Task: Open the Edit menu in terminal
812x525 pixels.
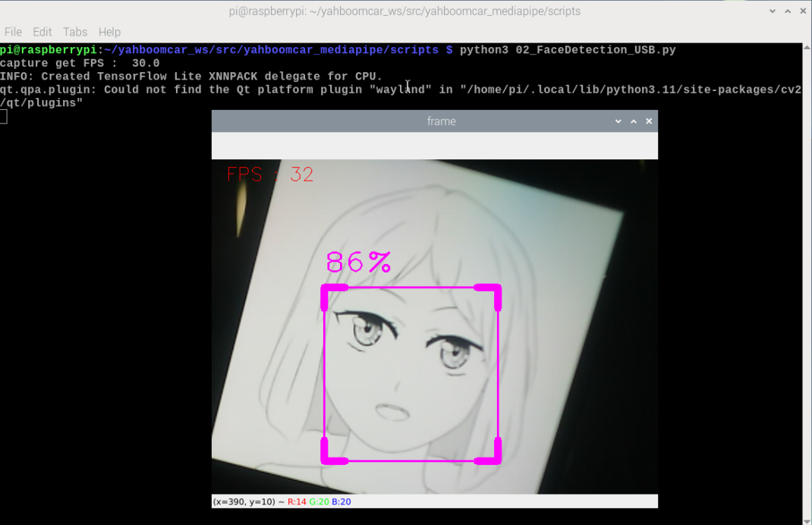Action: pos(42,32)
